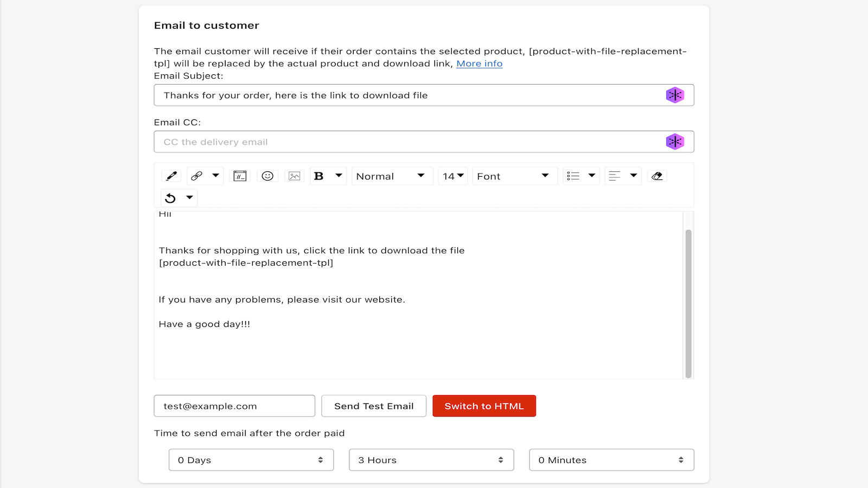Open AI assist for the Email CC field
This screenshot has width=868, height=488.
point(674,142)
